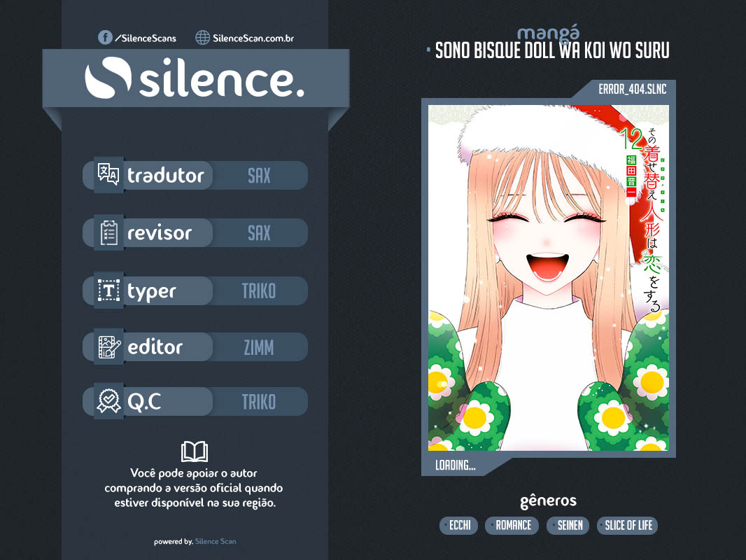Open the /SilenceScans Facebook link
This screenshot has width=746, height=560.
(x=145, y=38)
